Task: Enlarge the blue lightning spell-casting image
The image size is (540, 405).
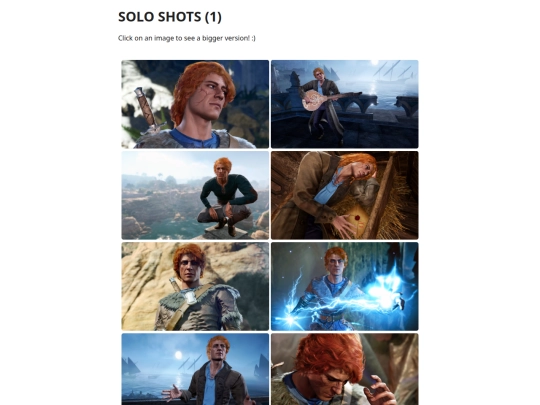Action: click(x=345, y=286)
